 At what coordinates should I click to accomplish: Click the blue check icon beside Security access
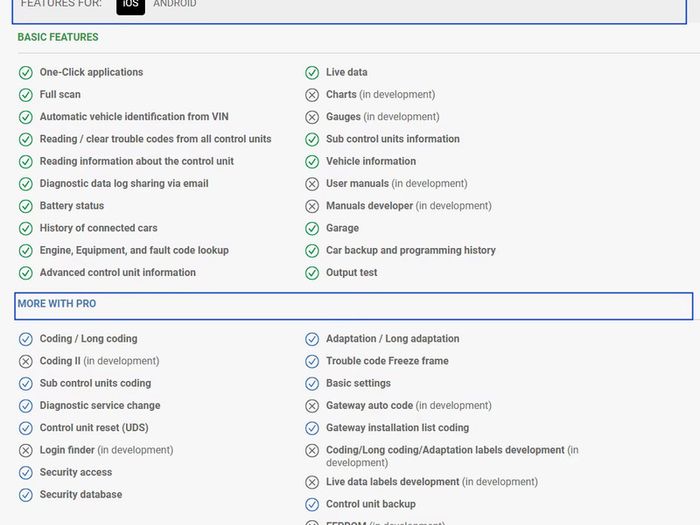[x=26, y=472]
